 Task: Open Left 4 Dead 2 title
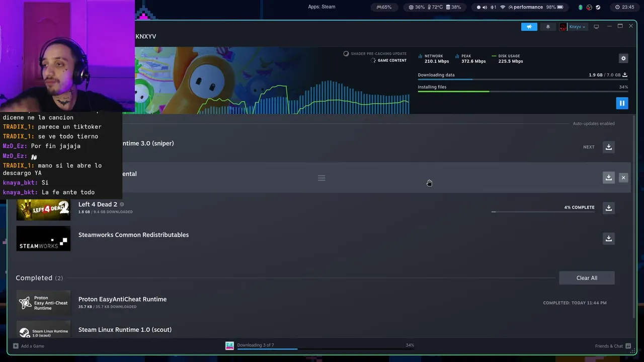tap(98, 204)
